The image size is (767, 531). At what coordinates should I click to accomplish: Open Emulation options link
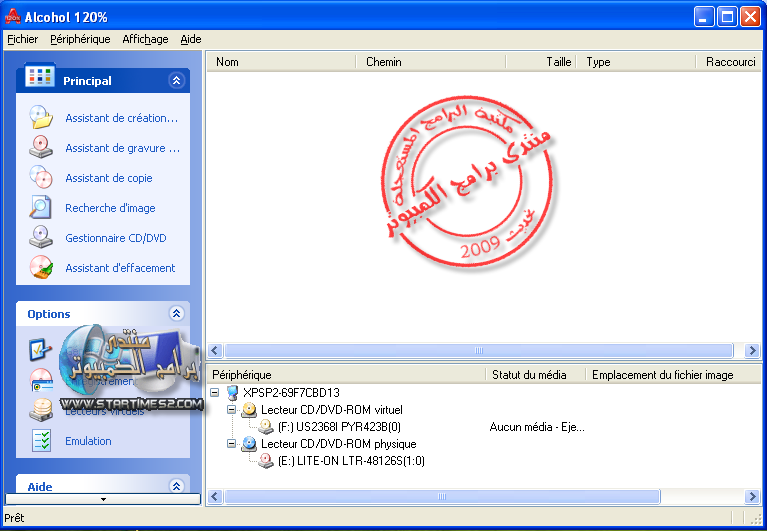[88, 441]
